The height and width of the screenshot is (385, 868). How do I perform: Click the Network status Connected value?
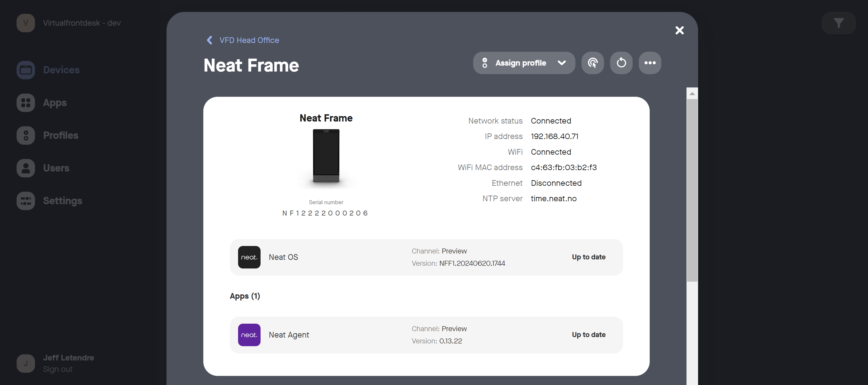click(x=551, y=121)
